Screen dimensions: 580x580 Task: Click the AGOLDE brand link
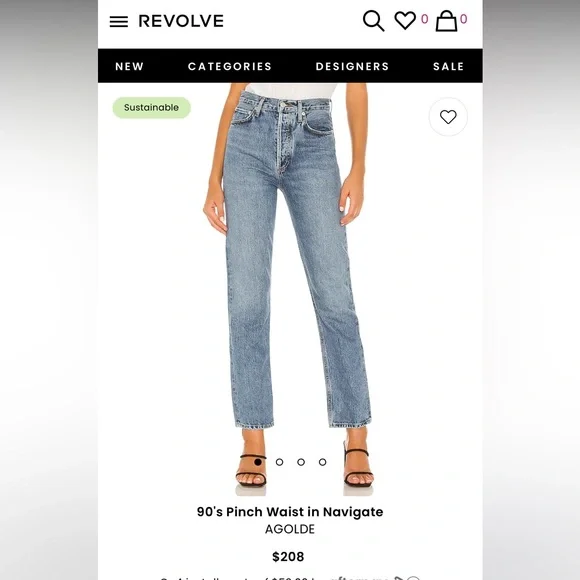[x=290, y=529]
